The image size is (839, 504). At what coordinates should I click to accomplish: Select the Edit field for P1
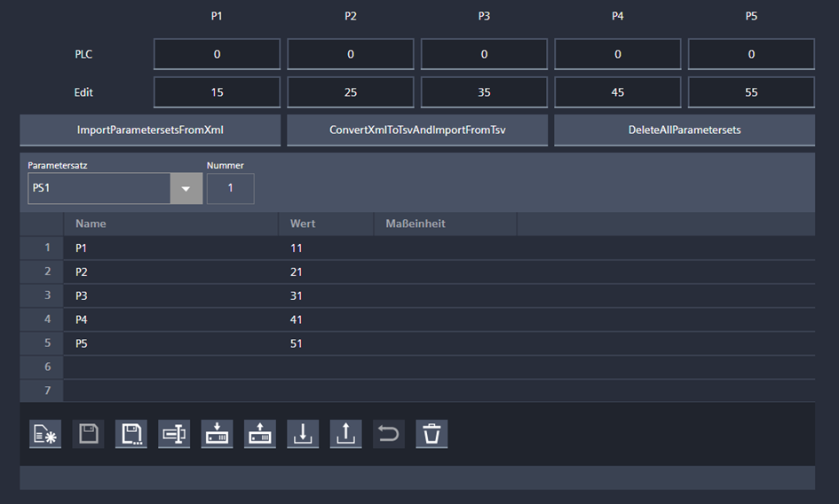pyautogui.click(x=217, y=92)
